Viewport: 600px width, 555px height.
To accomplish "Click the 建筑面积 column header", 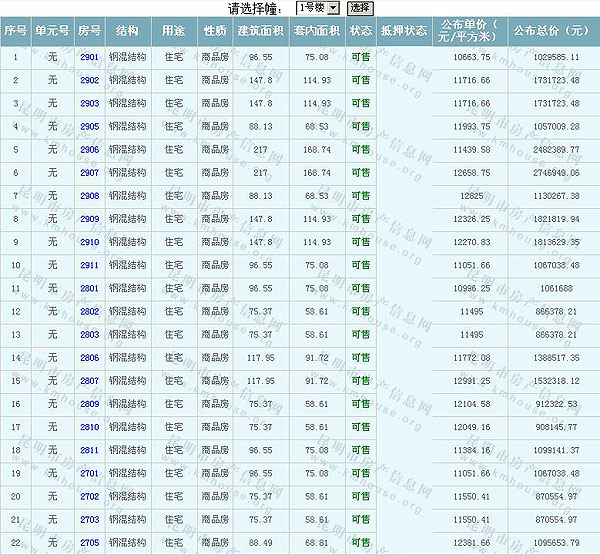I will point(260,32).
